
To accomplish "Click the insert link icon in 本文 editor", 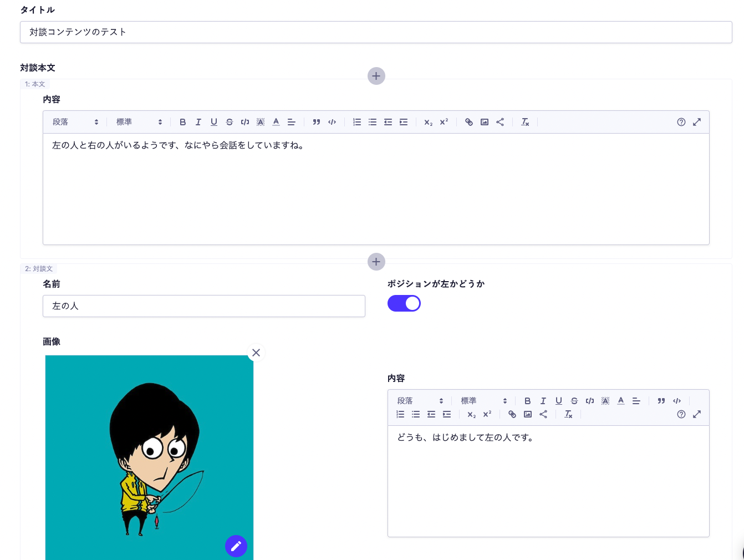I will point(469,122).
